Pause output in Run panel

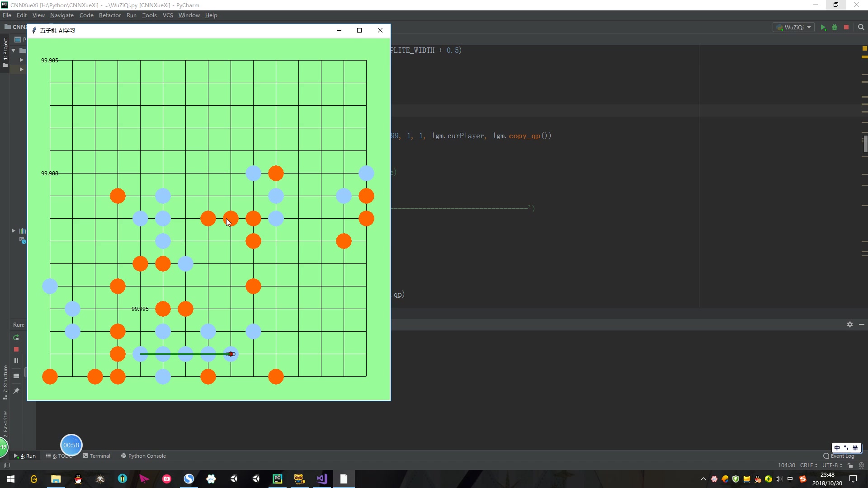point(16,361)
